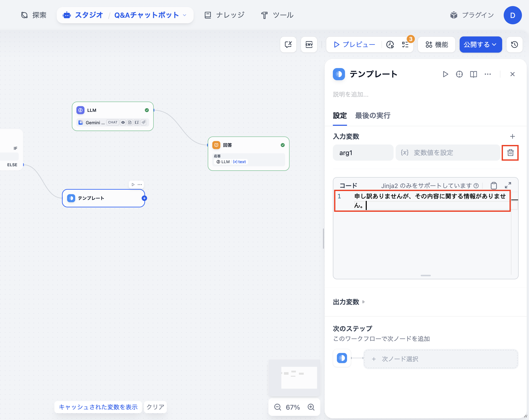Open environment variables (ENV) panel

tap(309, 45)
